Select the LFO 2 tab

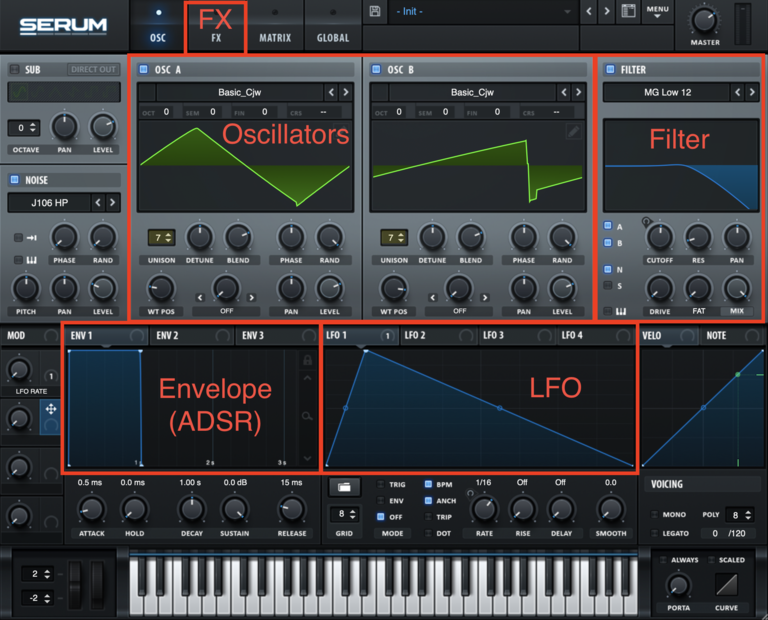tap(438, 335)
